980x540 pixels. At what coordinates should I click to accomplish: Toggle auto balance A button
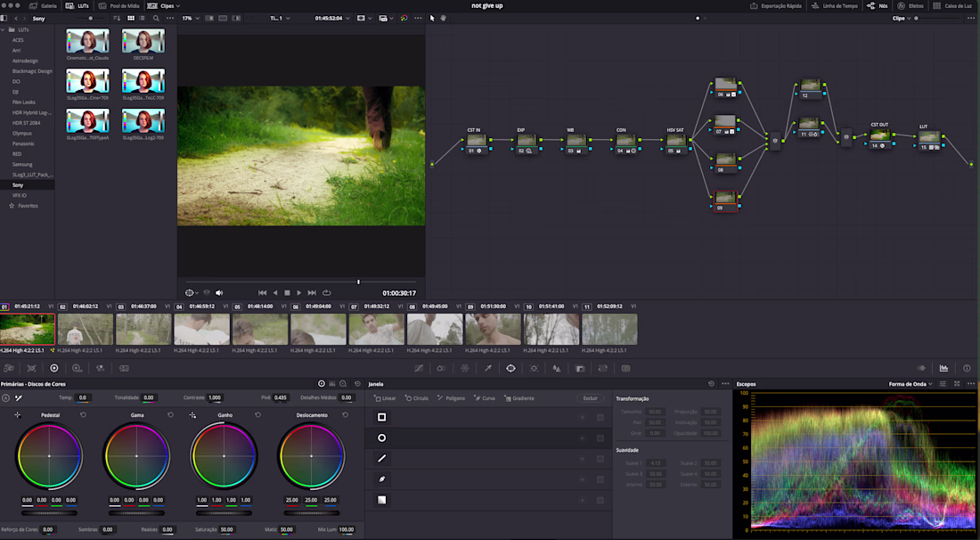click(x=5, y=397)
